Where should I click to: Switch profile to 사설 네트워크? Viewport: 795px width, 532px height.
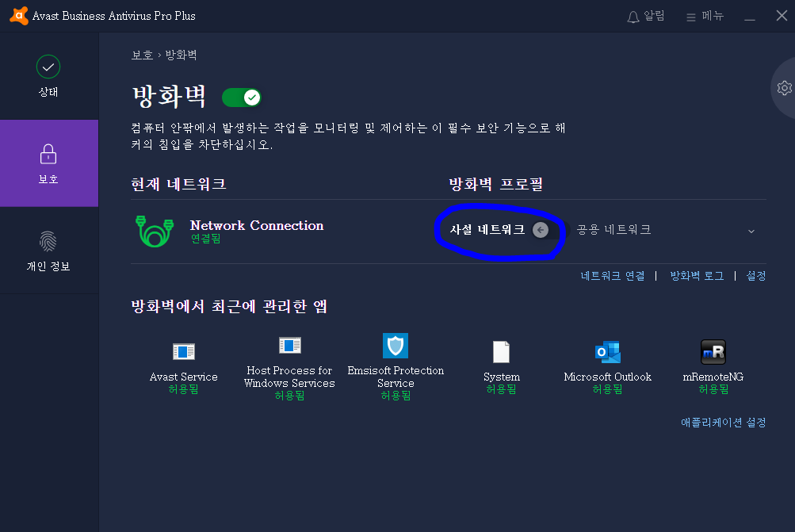pyautogui.click(x=487, y=230)
